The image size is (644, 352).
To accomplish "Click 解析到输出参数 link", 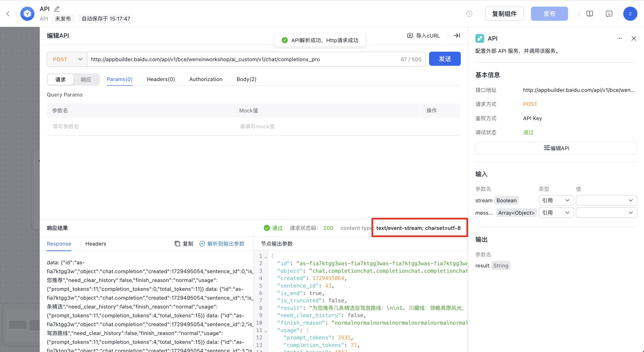I will [x=226, y=243].
